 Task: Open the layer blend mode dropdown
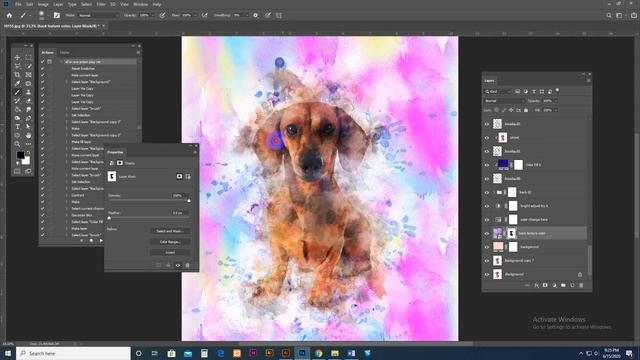(504, 101)
